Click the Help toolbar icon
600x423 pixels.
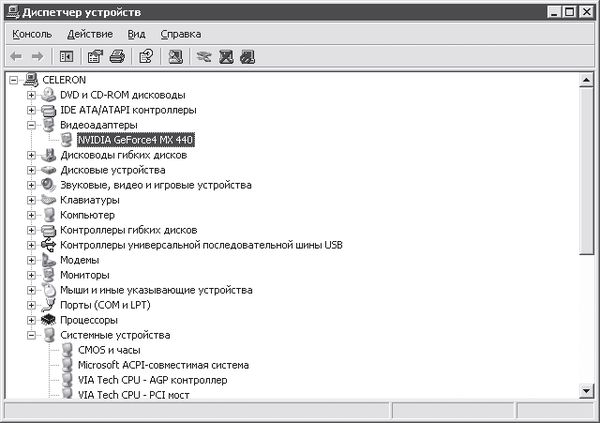(x=146, y=56)
